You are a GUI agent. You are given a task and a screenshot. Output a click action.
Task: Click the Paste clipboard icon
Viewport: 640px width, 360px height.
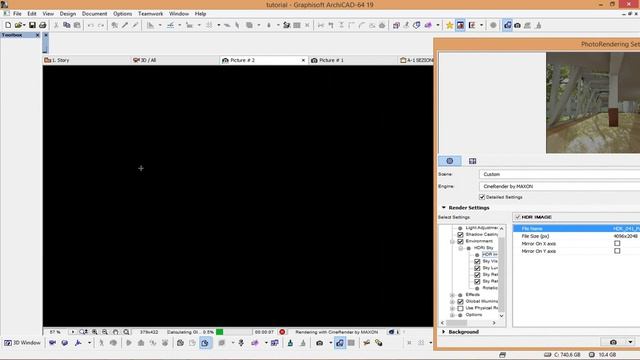pyautogui.click(x=77, y=25)
